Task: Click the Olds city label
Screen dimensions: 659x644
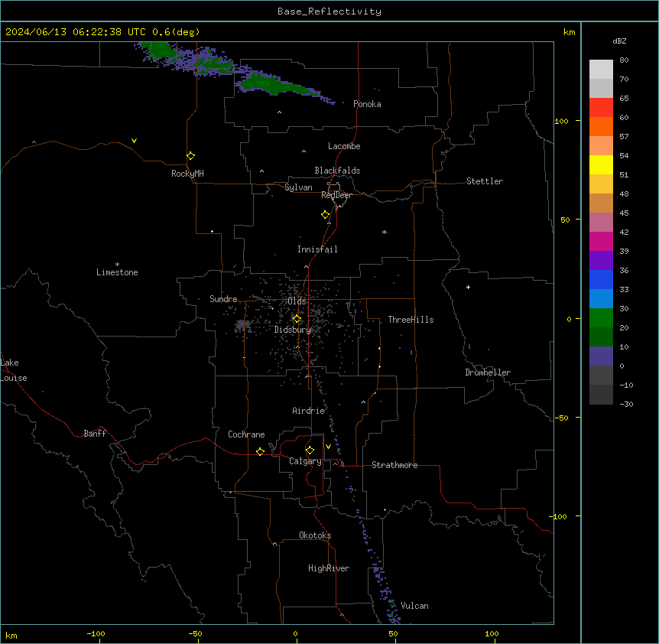Action: (297, 301)
